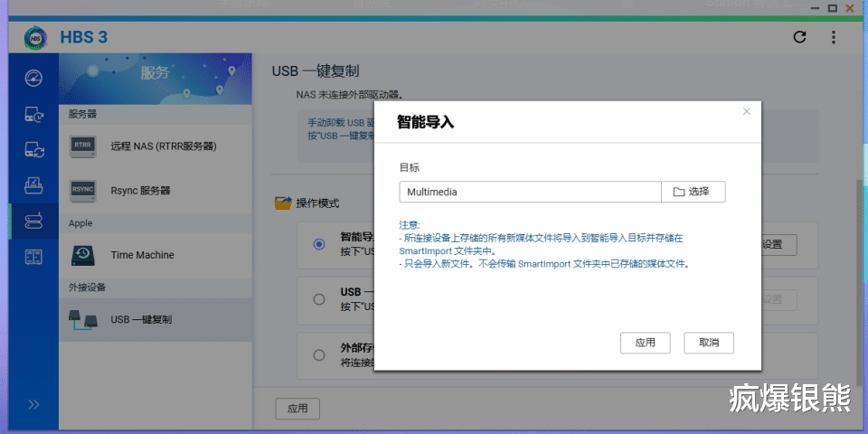Click the 操作模式 folder icon
This screenshot has height=434, width=868.
click(283, 203)
